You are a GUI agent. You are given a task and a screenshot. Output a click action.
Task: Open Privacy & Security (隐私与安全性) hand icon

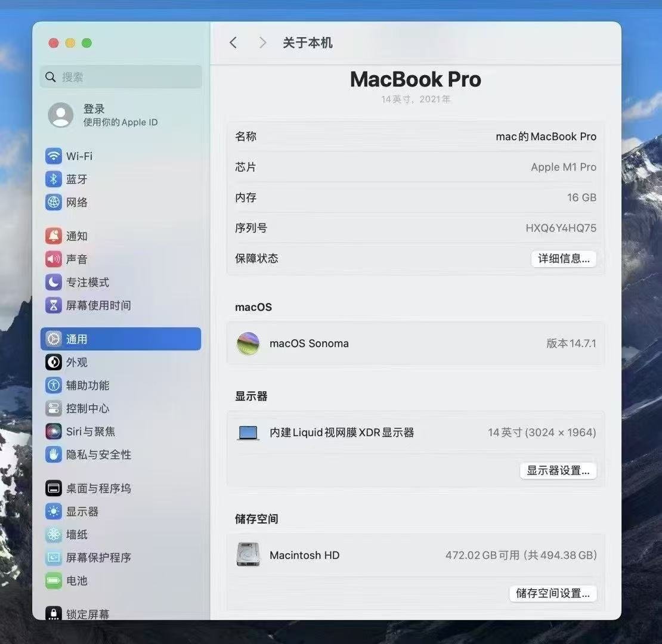(x=53, y=454)
